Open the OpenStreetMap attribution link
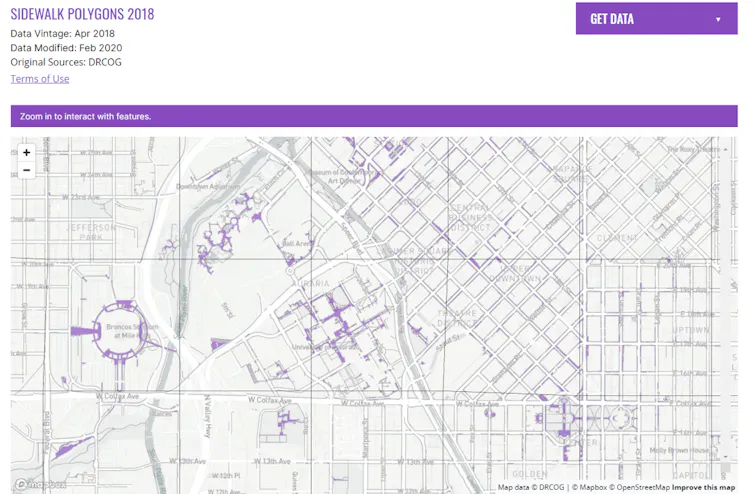Viewport: 754px width, 494px height. (x=639, y=487)
